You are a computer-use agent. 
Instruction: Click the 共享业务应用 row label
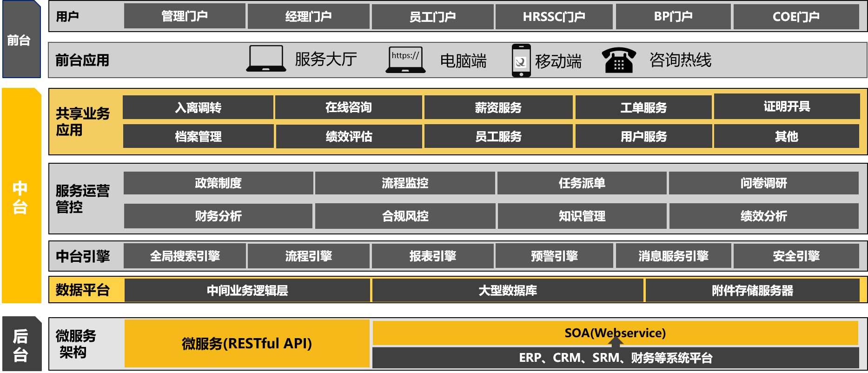(x=83, y=121)
